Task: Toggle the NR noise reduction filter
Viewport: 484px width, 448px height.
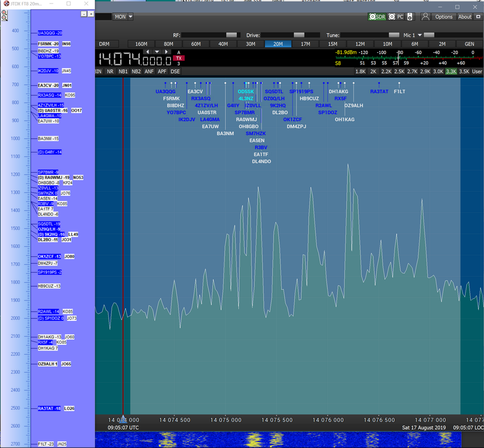Action: click(110, 71)
